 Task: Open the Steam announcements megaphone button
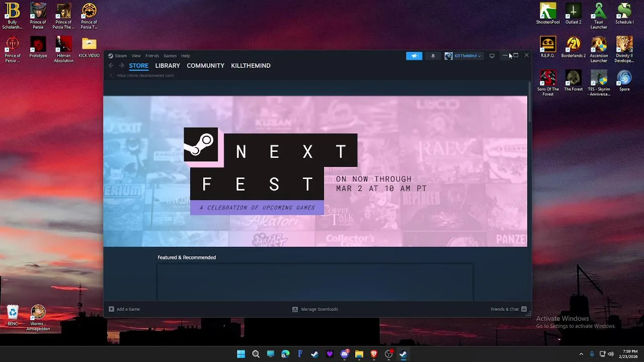pyautogui.click(x=414, y=56)
